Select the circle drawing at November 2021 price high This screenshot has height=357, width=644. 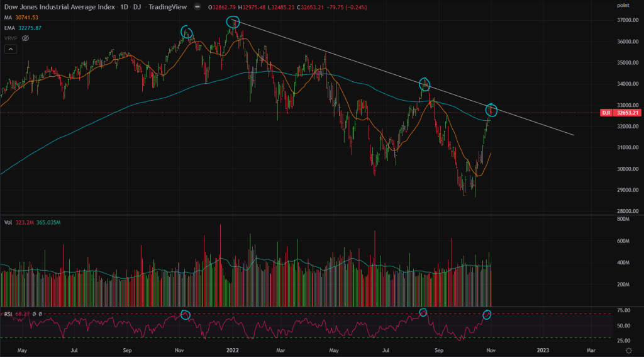186,31
